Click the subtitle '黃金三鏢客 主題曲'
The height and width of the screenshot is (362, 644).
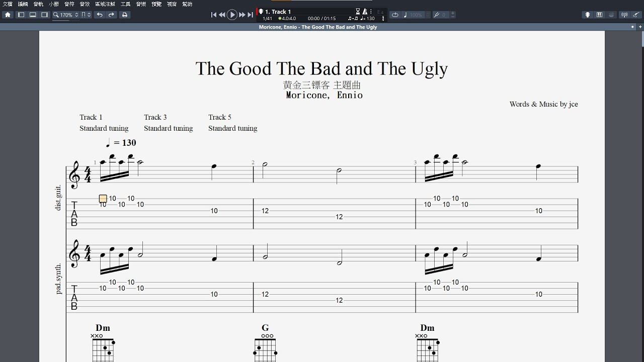(x=322, y=85)
